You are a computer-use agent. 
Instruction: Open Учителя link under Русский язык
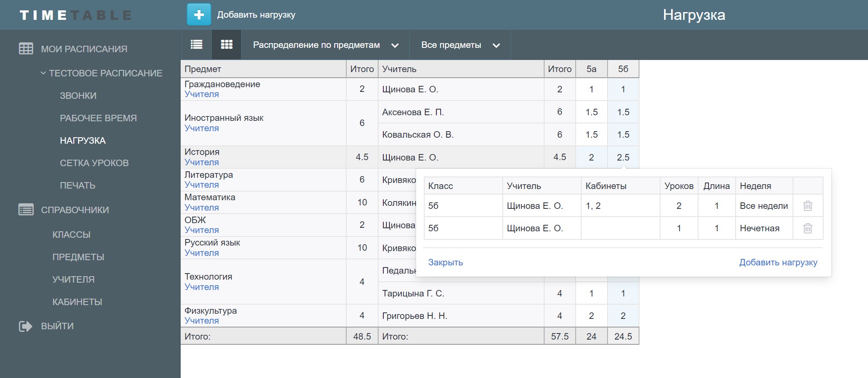202,253
